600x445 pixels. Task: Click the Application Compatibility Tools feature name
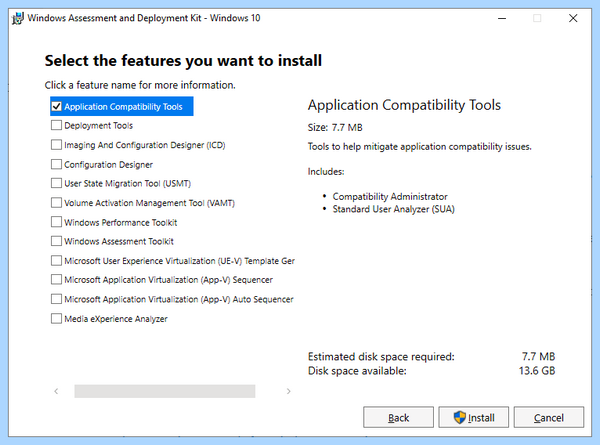tap(123, 107)
